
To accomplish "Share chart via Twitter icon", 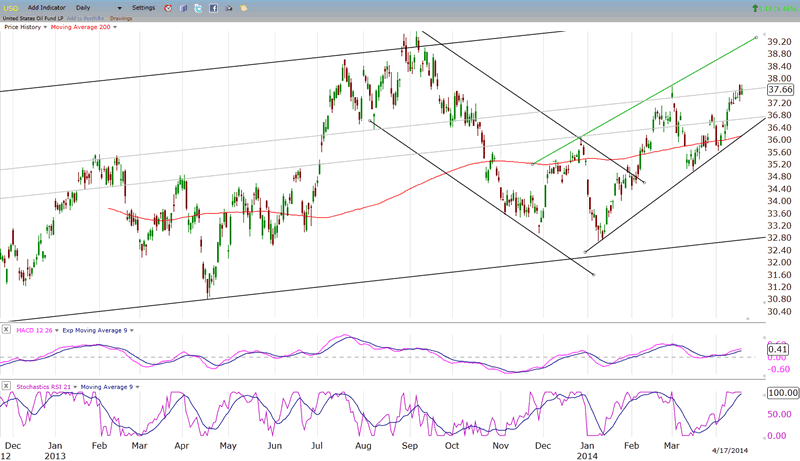I will coord(198,8).
